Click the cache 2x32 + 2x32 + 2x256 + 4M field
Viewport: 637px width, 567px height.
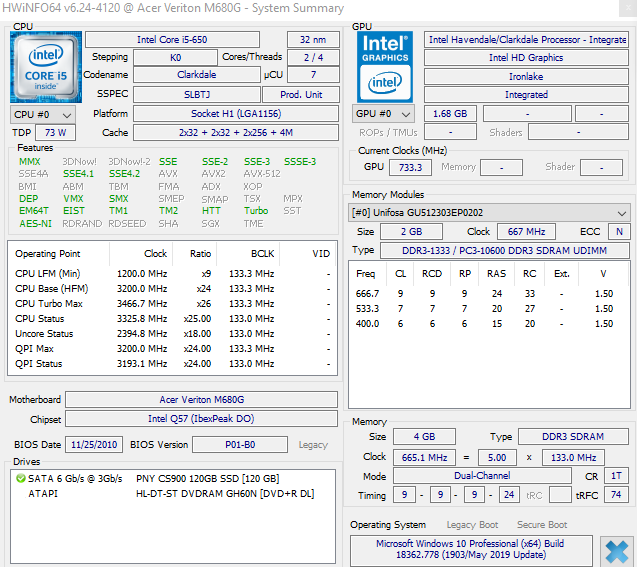pyautogui.click(x=236, y=133)
